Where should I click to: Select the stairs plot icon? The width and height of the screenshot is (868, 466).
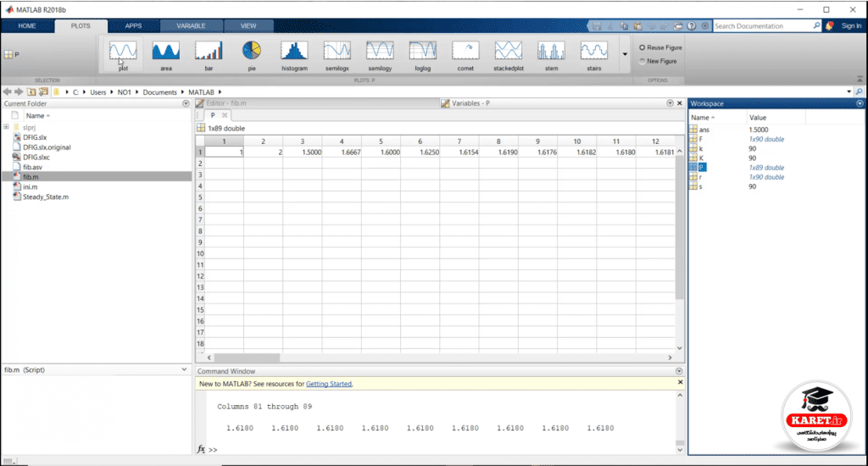(594, 55)
